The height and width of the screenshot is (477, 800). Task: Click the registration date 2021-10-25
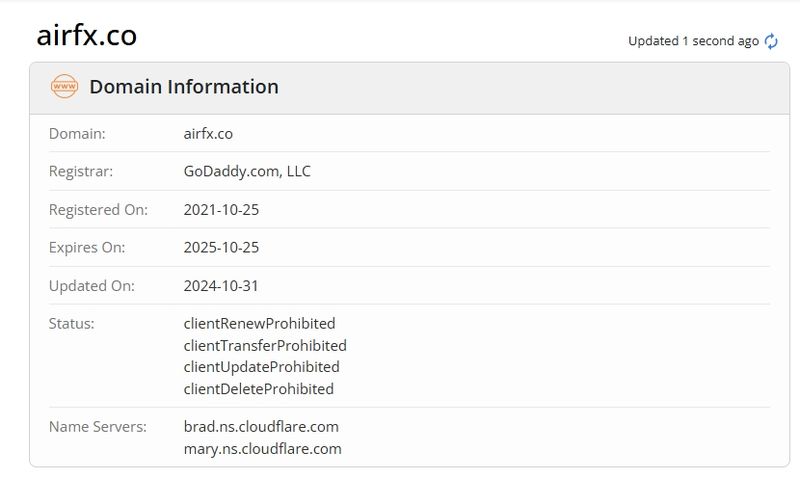tap(221, 210)
